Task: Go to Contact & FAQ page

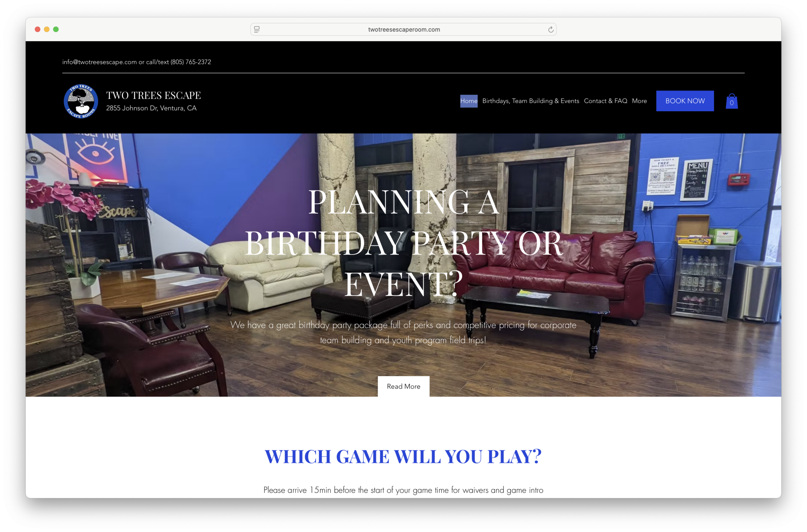Action: click(x=606, y=101)
